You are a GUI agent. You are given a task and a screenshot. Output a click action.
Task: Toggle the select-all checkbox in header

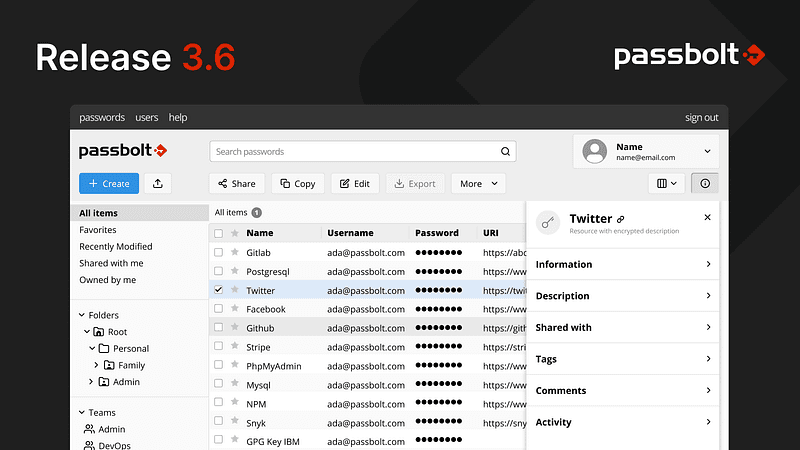point(219,233)
